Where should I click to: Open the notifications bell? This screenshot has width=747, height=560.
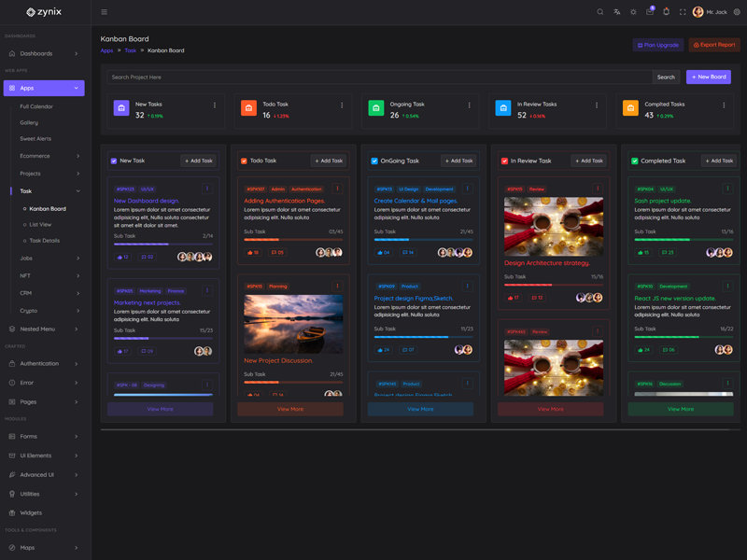tap(666, 12)
